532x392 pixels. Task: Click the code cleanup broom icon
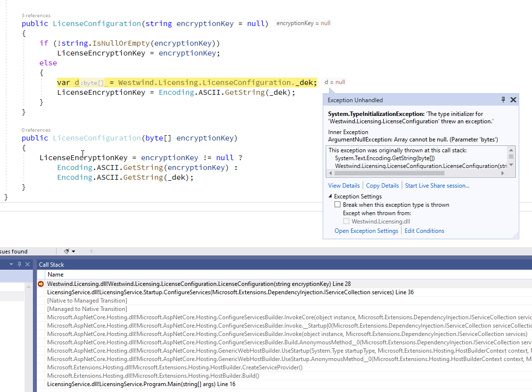click(66, 251)
